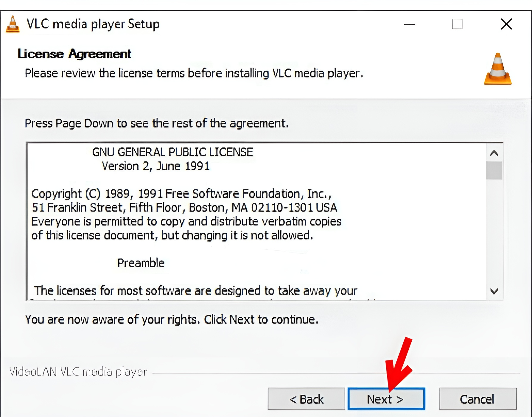Click the VideoLAN VLC media player branding text
This screenshot has height=417, width=532.
click(78, 372)
